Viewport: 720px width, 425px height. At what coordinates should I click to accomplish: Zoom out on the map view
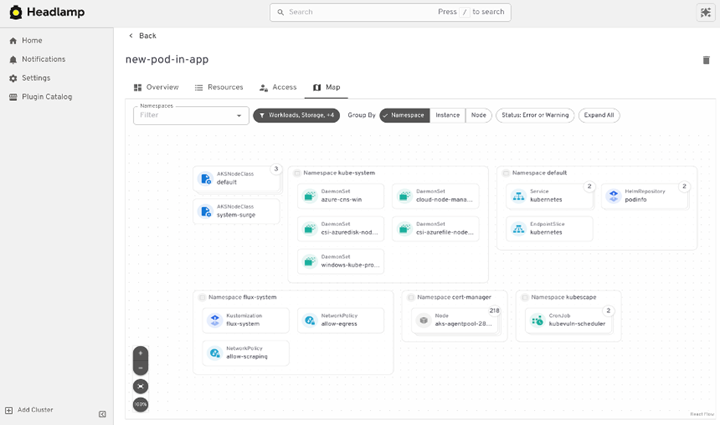tap(140, 369)
